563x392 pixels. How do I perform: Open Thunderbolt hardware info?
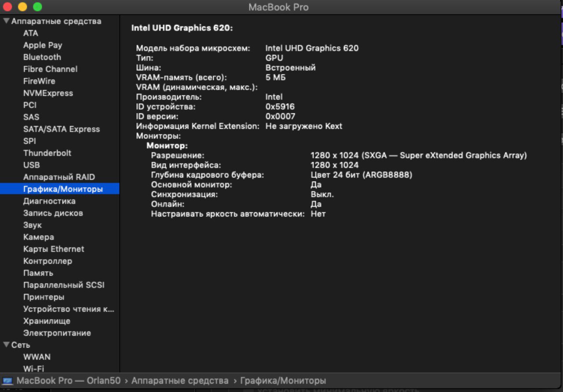[x=47, y=153]
